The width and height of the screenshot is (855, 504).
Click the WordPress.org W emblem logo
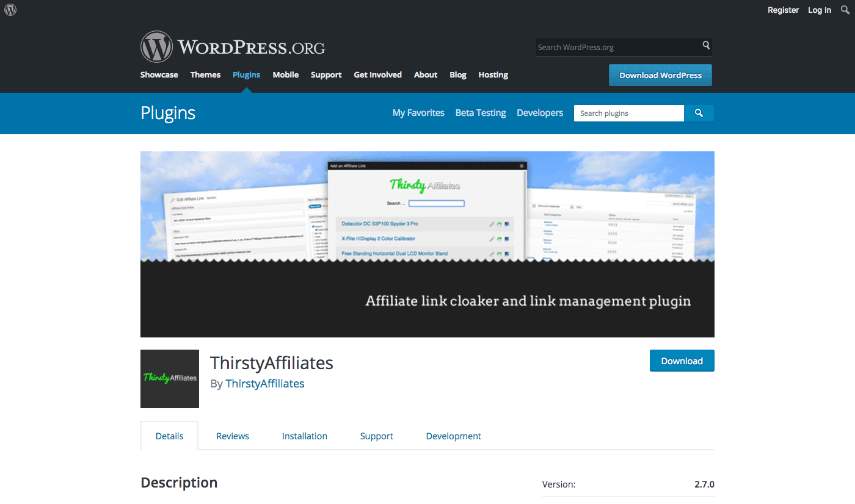(156, 46)
